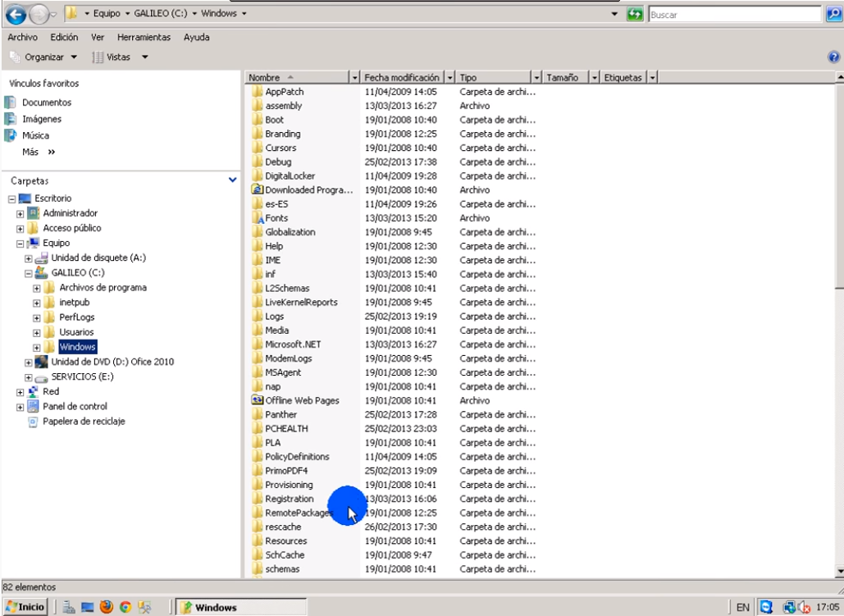Sort by the Etiquetas column header
The width and height of the screenshot is (844, 616).
tap(623, 78)
